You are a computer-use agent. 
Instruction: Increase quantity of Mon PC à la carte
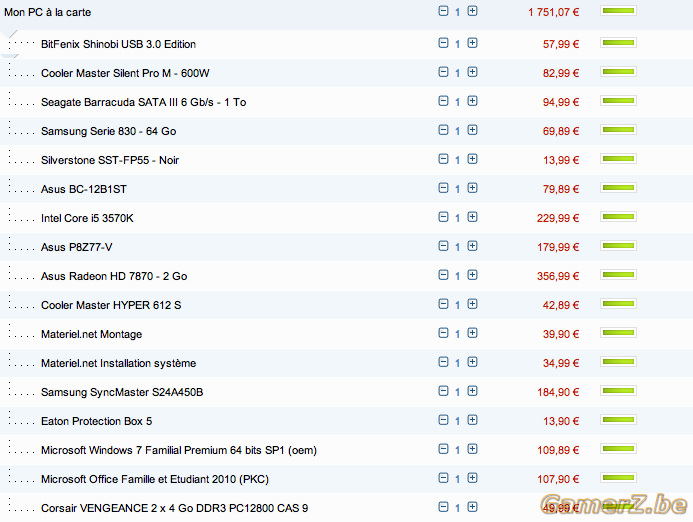(x=472, y=11)
